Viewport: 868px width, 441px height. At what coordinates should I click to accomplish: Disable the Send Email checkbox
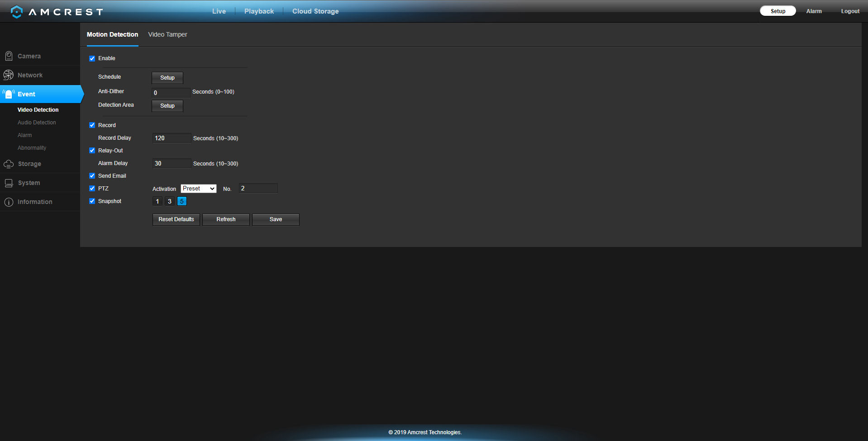92,176
